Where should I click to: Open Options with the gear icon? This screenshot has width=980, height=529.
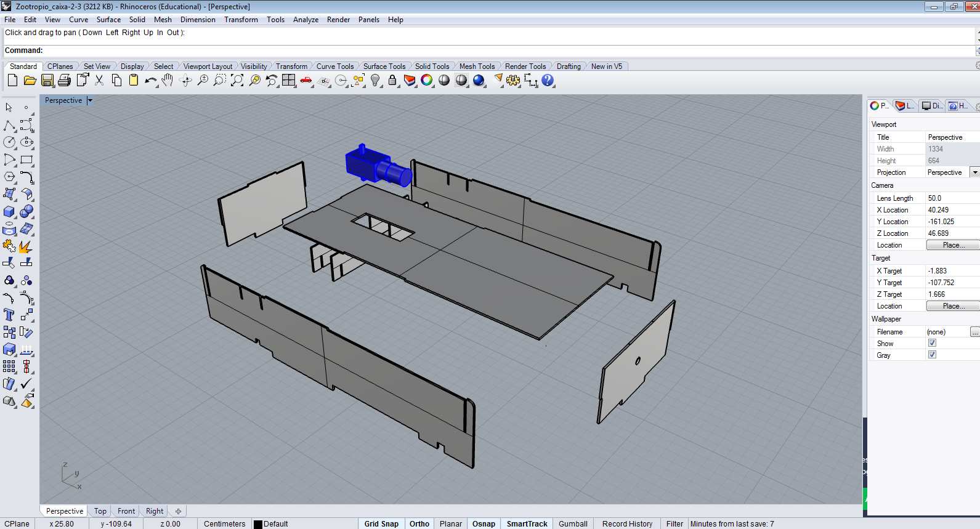pyautogui.click(x=513, y=80)
